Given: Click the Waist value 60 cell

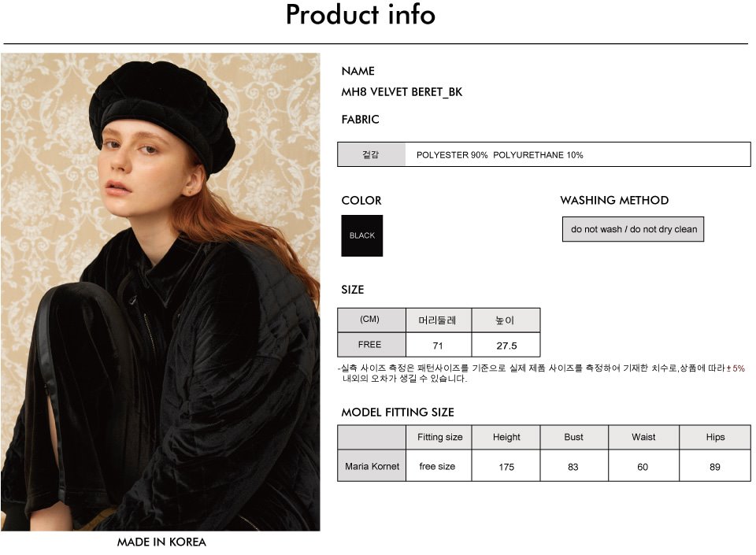Looking at the screenshot, I should [x=643, y=466].
